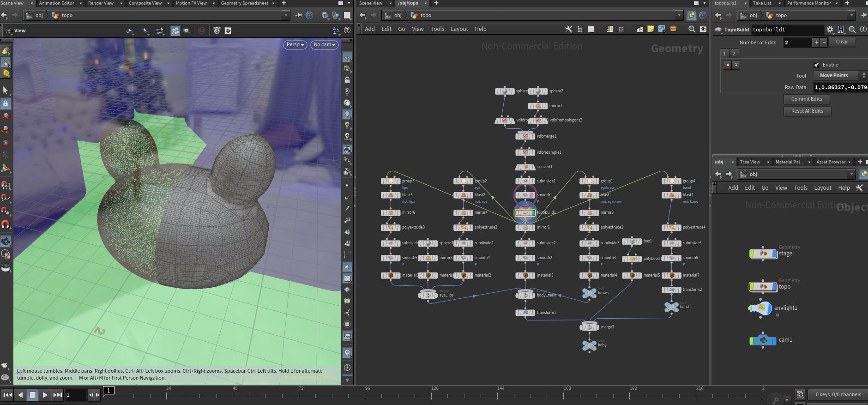Click the color palette grid icon
Image resolution: width=868 pixels, height=405 pixels.
click(609, 29)
